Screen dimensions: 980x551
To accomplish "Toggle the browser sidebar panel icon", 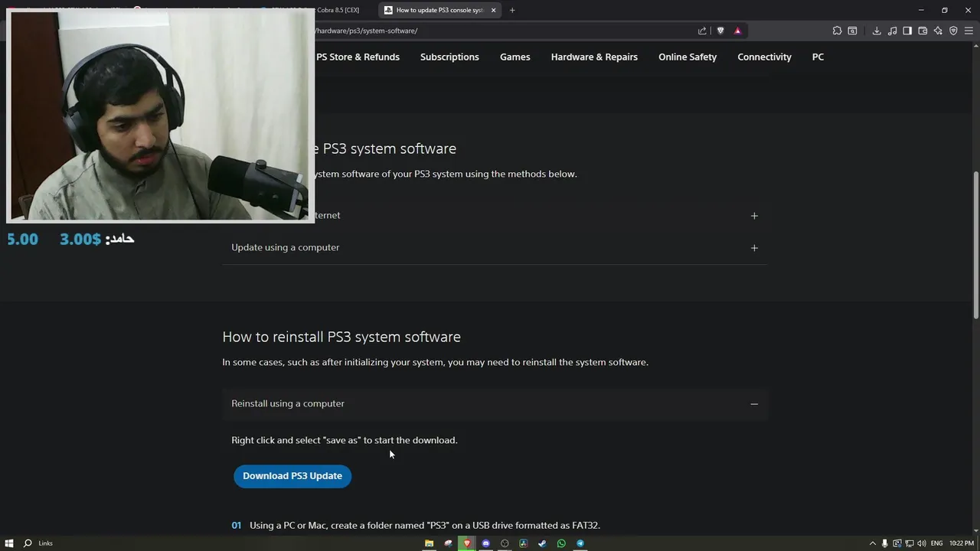I will point(907,31).
